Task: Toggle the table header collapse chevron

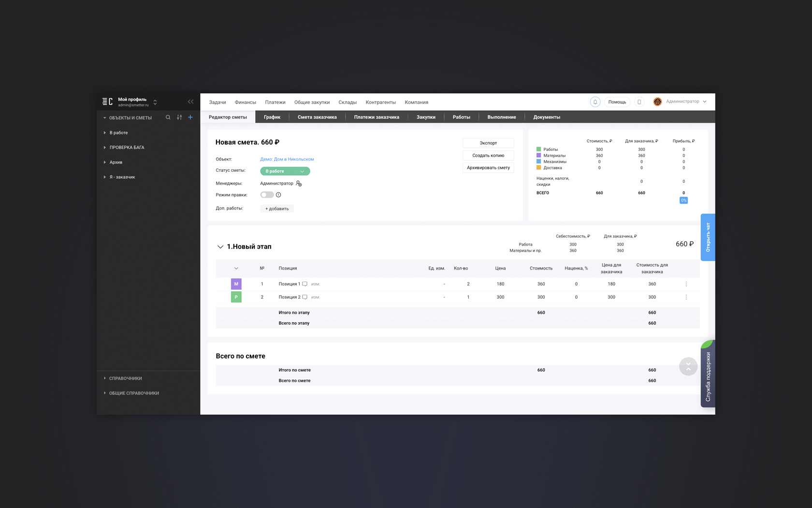Action: coord(236,269)
